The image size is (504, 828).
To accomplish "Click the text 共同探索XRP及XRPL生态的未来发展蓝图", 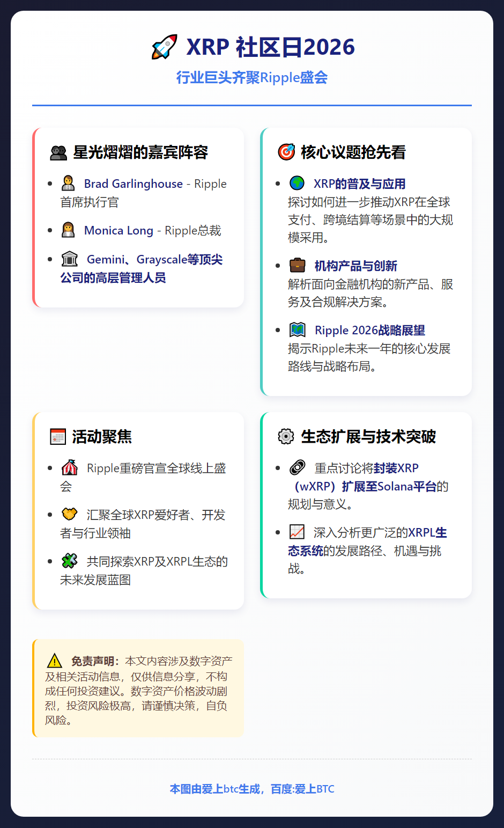I will pyautogui.click(x=144, y=570).
